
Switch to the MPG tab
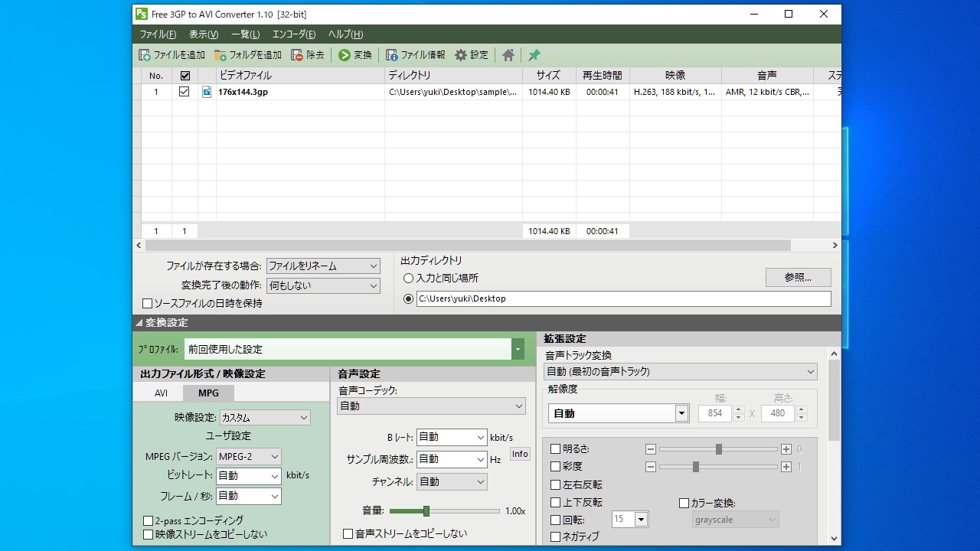pyautogui.click(x=208, y=393)
